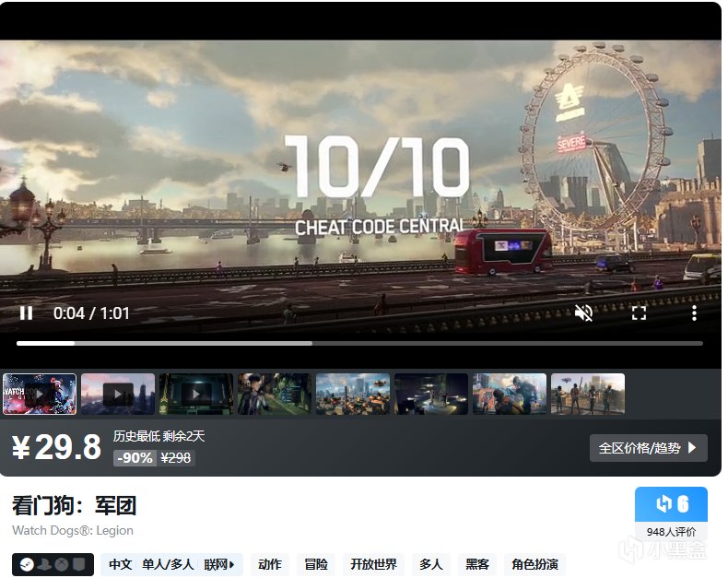Image resolution: width=728 pixels, height=578 pixels.
Task: Open 全区价格/趋势 price trends
Action: [649, 448]
